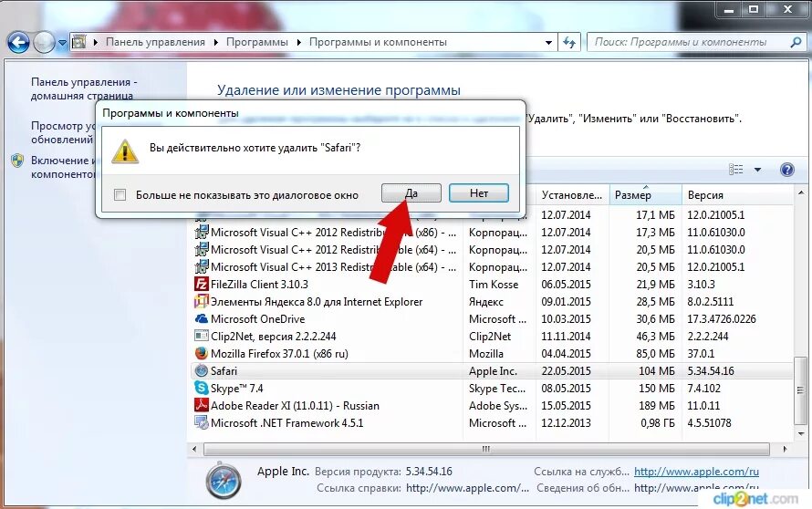Click the horizontal scrollbar thumb
Image resolution: width=812 pixels, height=509 pixels.
487,449
